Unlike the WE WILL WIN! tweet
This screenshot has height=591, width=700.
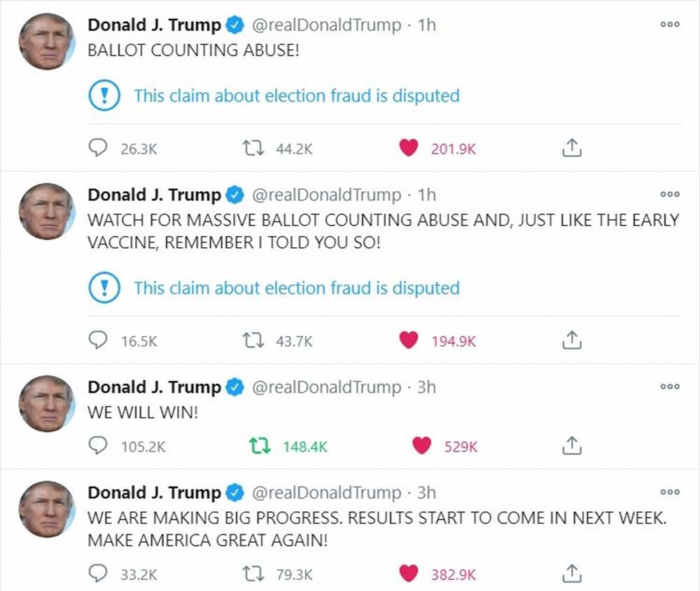[x=421, y=446]
